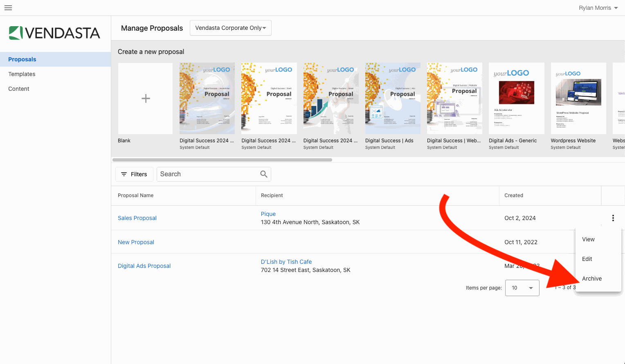Choose Edit from the context menu
This screenshot has width=625, height=364.
598,259
